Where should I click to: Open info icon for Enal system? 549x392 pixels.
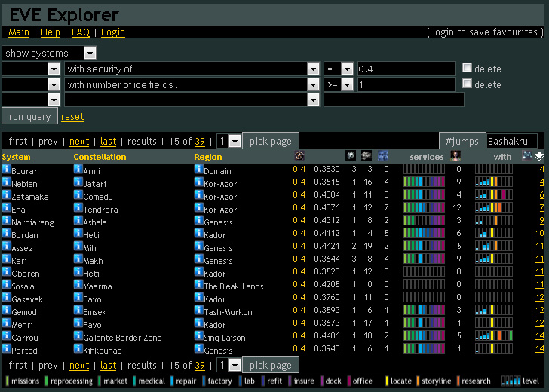point(6,208)
